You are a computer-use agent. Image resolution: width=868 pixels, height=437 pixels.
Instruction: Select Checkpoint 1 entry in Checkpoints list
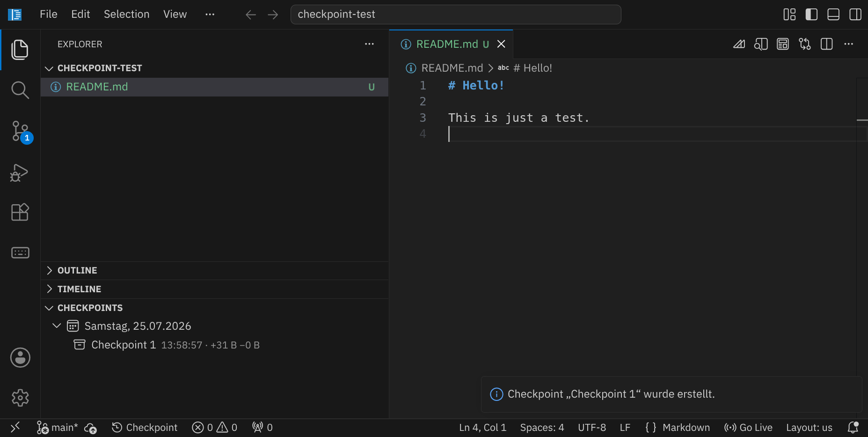(x=215, y=345)
